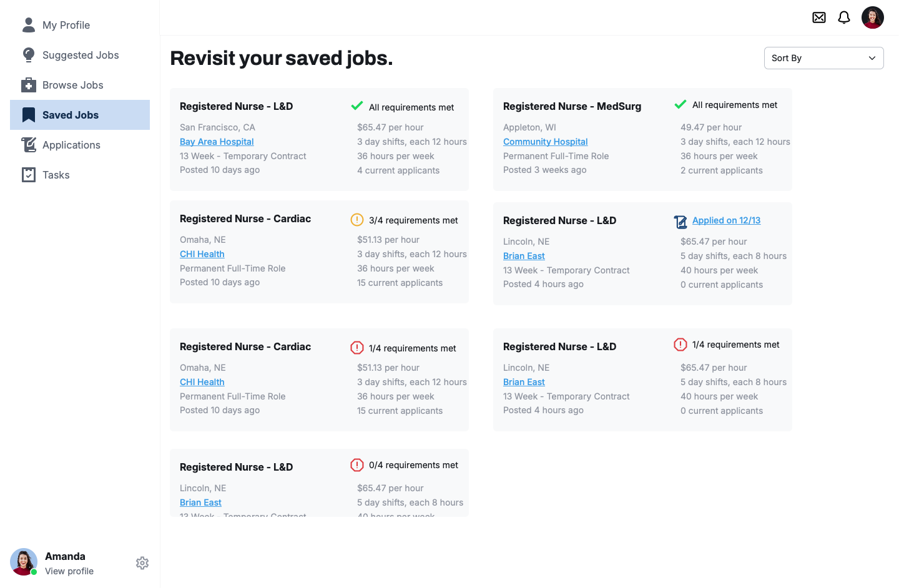Open the Bay Area Hospital link
The image size is (899, 588).
pos(217,142)
